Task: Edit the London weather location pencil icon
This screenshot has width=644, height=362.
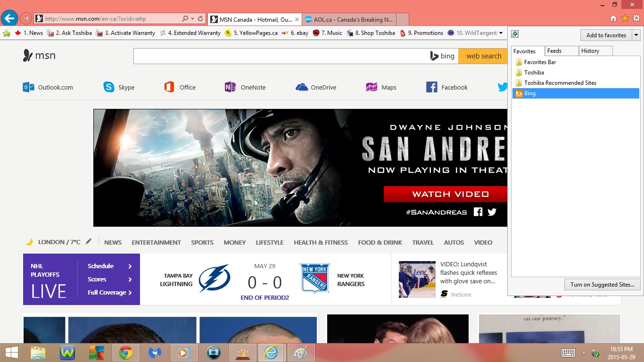Action: [x=88, y=241]
